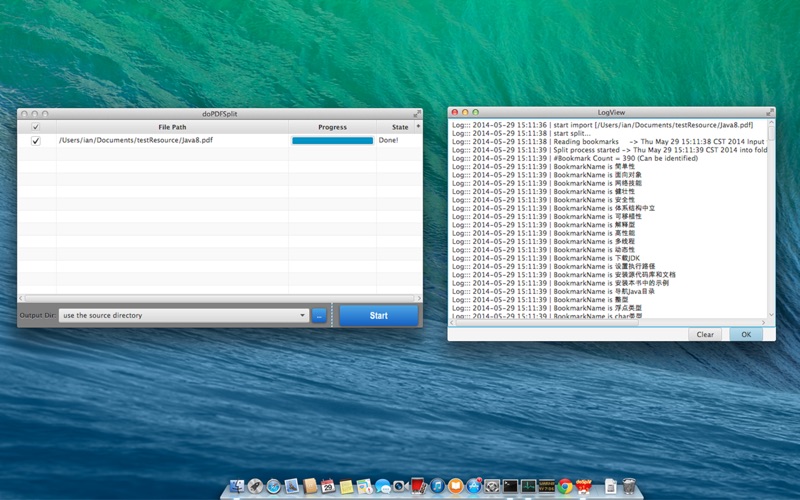Click OK in LogView
800x500 pixels.
coord(746,334)
